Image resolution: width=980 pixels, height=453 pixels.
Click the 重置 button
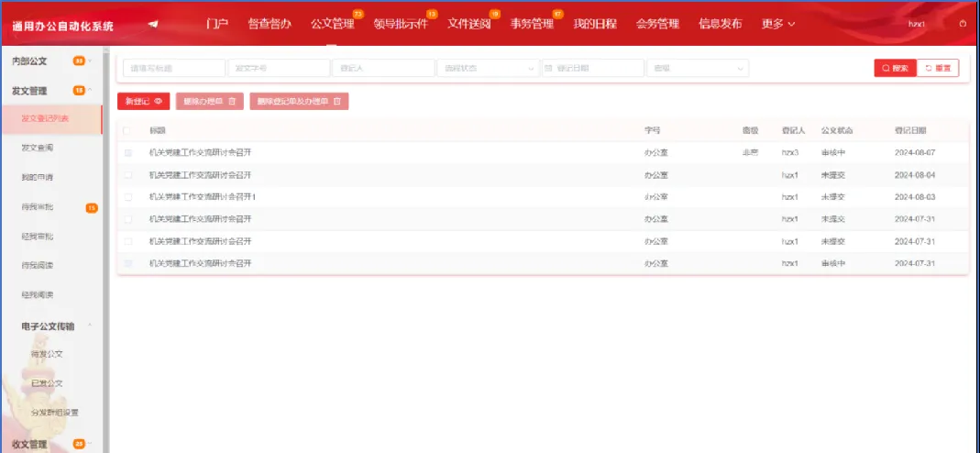[938, 68]
